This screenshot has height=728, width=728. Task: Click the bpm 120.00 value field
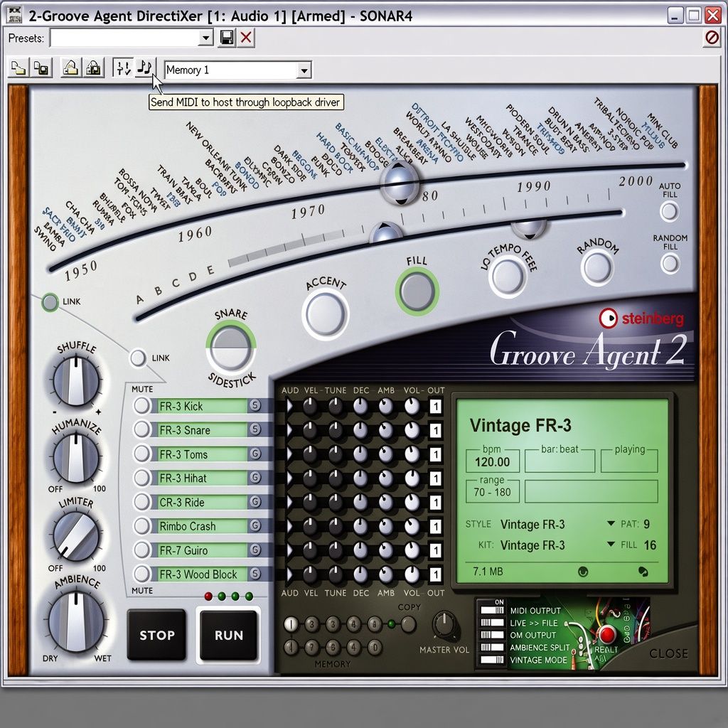coord(493,462)
